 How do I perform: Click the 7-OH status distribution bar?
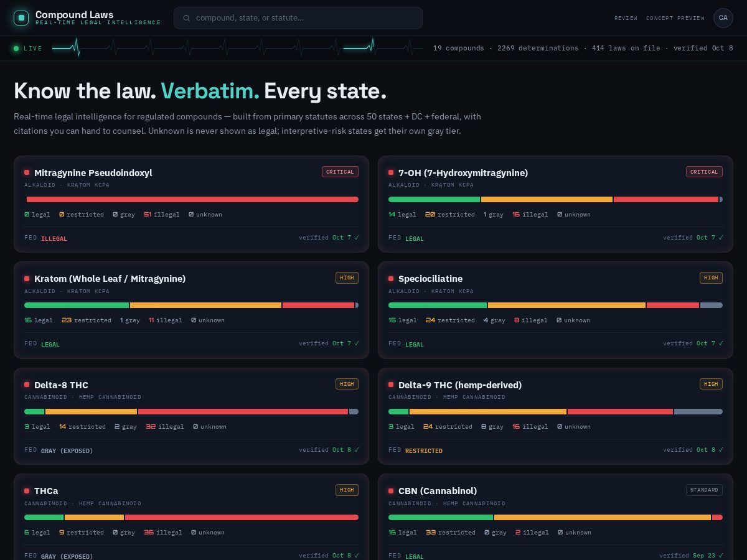tap(555, 200)
